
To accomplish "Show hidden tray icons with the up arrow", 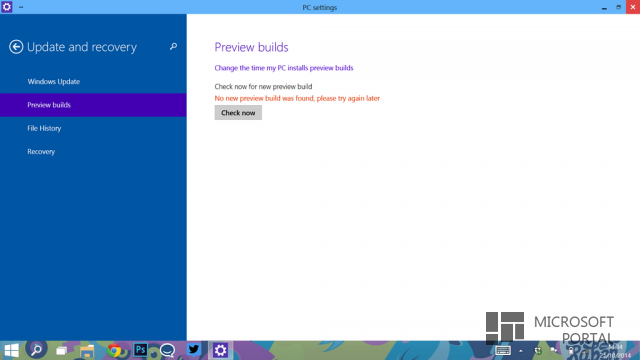I will [521, 351].
